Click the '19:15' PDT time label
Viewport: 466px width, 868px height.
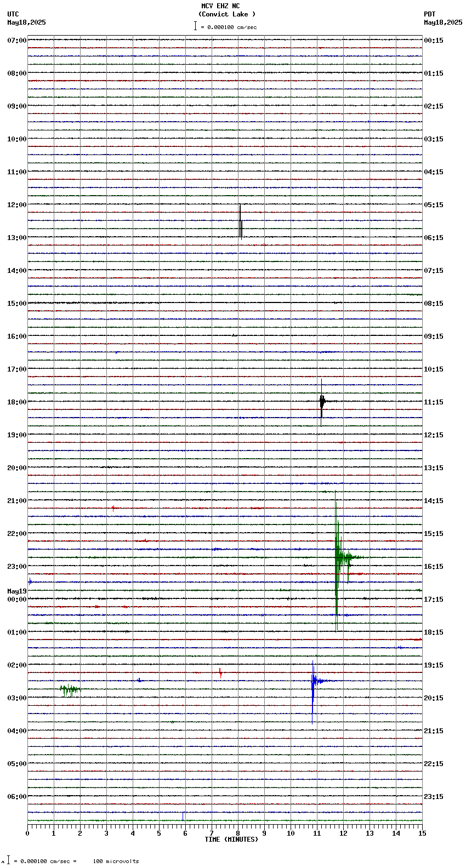[434, 665]
